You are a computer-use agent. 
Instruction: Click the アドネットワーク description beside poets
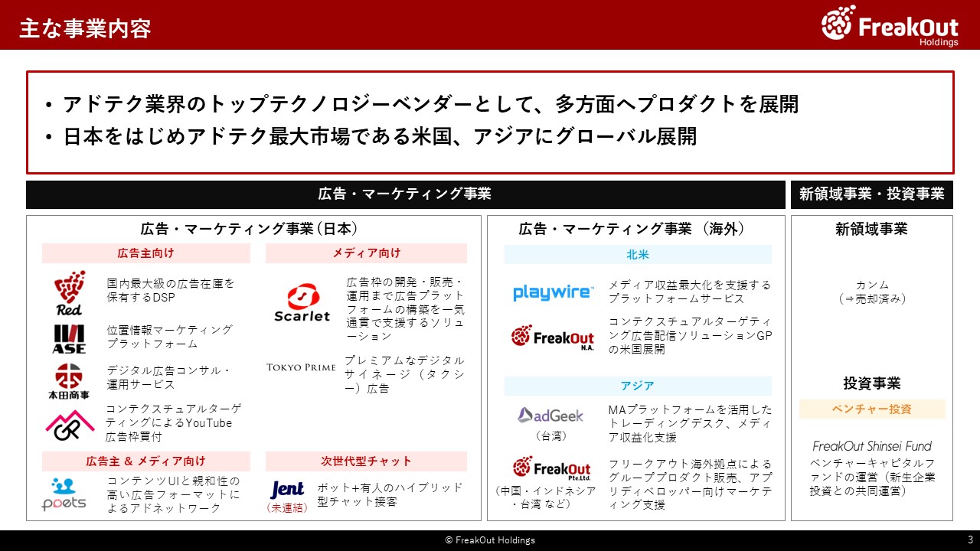(173, 494)
